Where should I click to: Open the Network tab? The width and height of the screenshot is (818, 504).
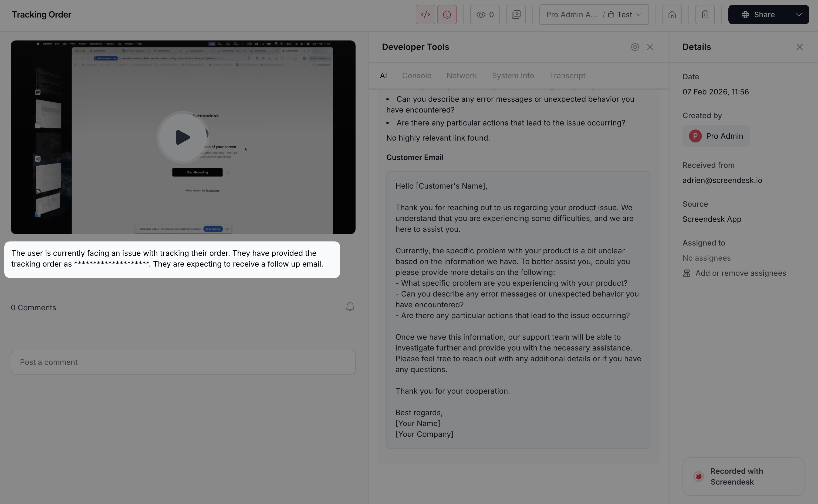pyautogui.click(x=462, y=76)
